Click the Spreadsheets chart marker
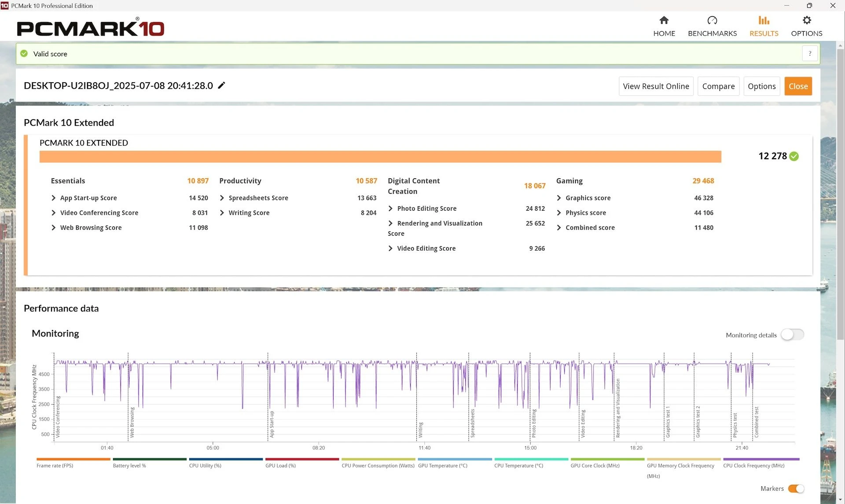The image size is (845, 504). coord(472,423)
